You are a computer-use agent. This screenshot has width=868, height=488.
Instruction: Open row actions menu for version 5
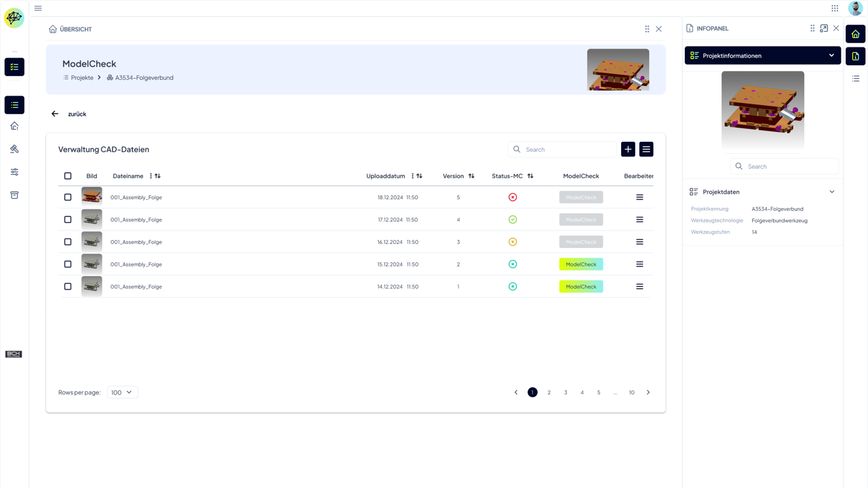click(x=639, y=197)
